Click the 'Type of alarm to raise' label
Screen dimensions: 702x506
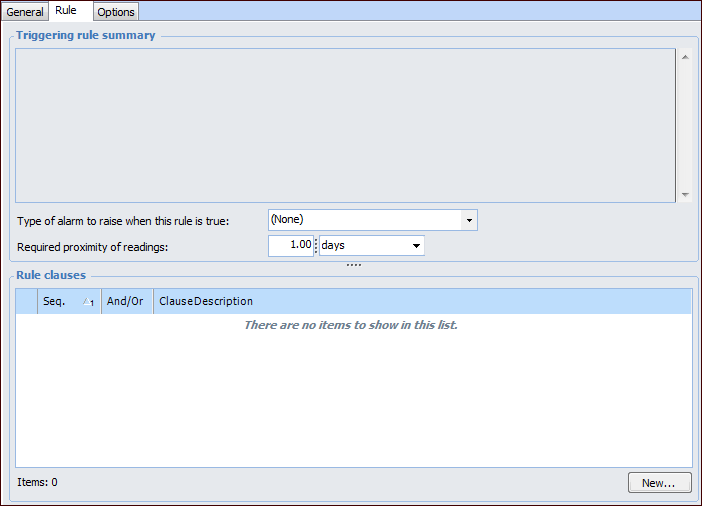pyautogui.click(x=123, y=221)
